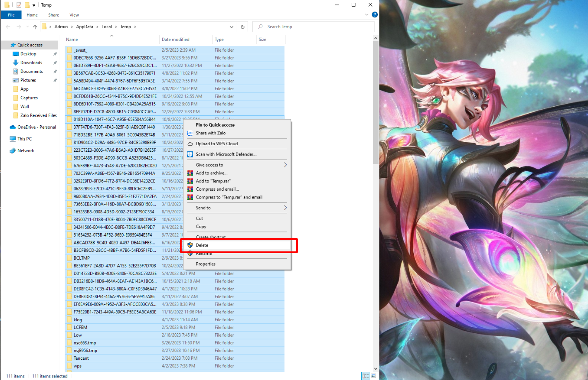Select Quick access in sidebar

(x=30, y=45)
